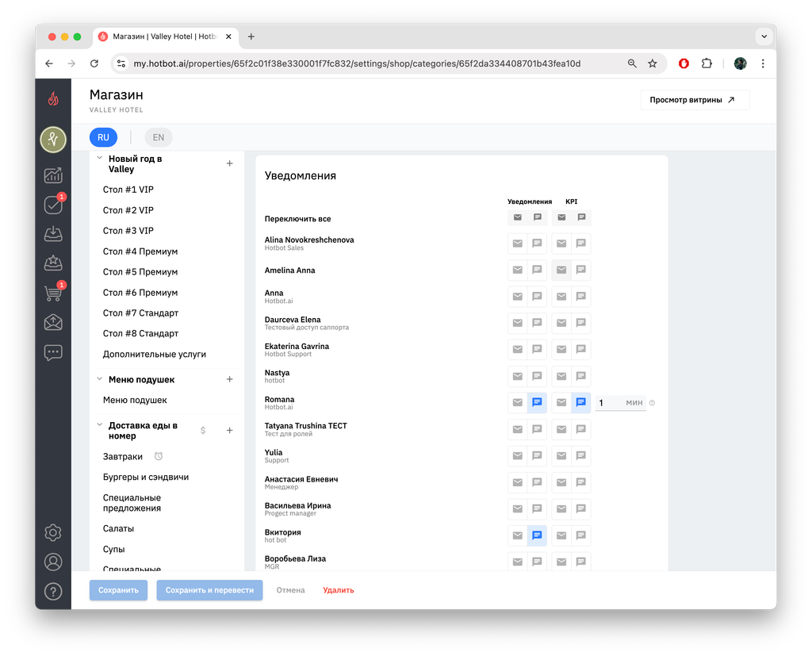Disable KPI chat for Romana
Screen dimensions: 812x656
tap(581, 402)
